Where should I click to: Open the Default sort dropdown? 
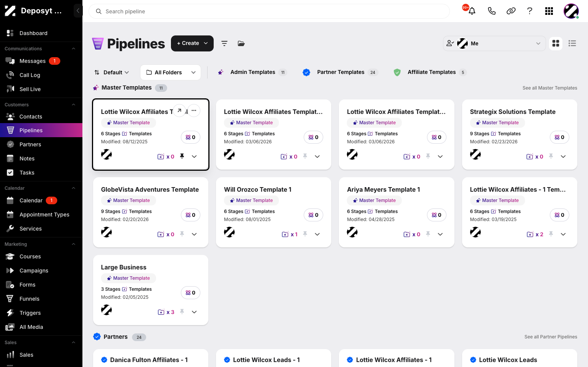pos(112,72)
